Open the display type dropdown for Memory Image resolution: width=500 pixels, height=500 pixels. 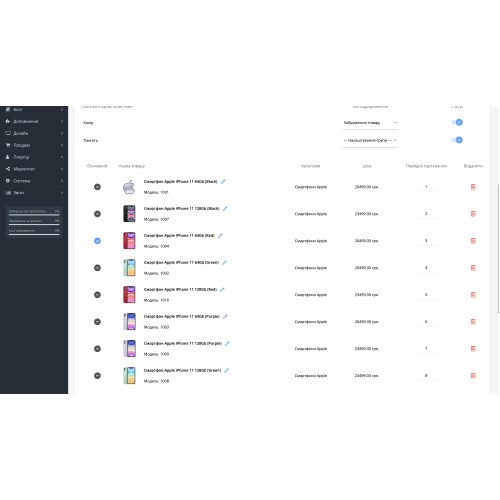[370, 140]
